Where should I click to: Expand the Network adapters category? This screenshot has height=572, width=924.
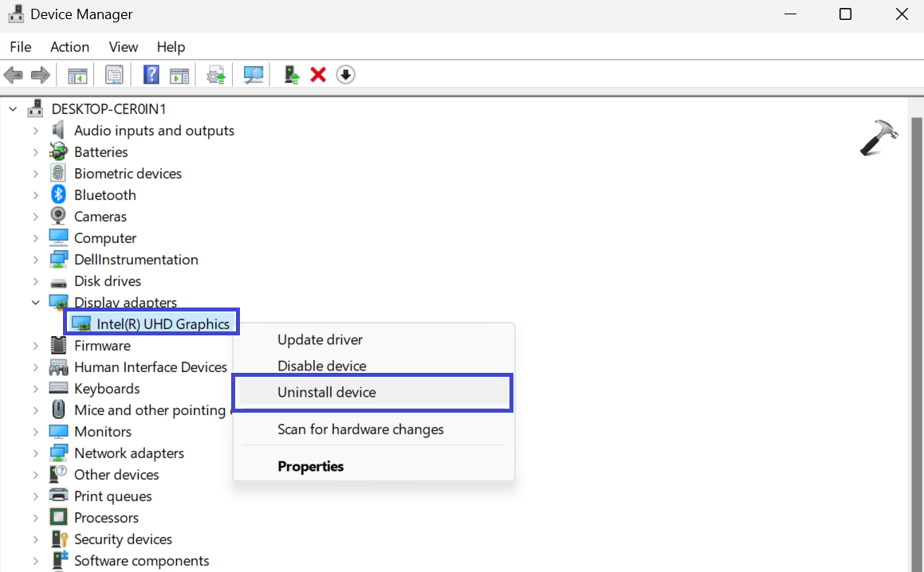click(x=35, y=453)
